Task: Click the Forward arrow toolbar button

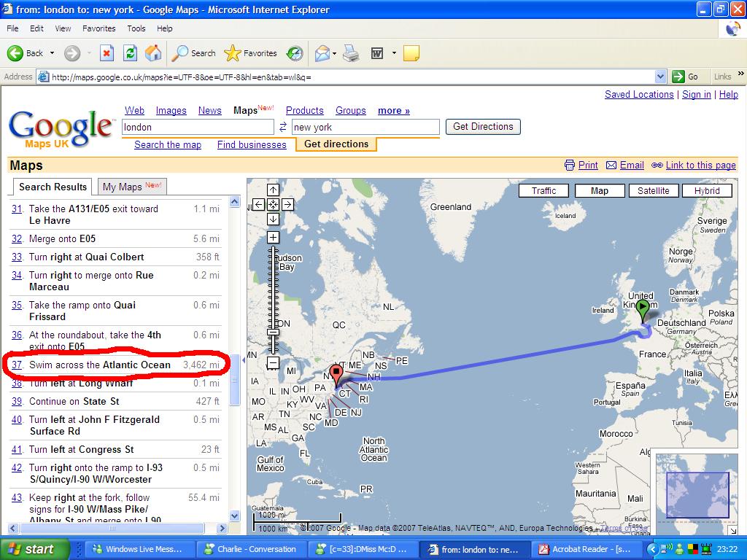Action: (72, 53)
